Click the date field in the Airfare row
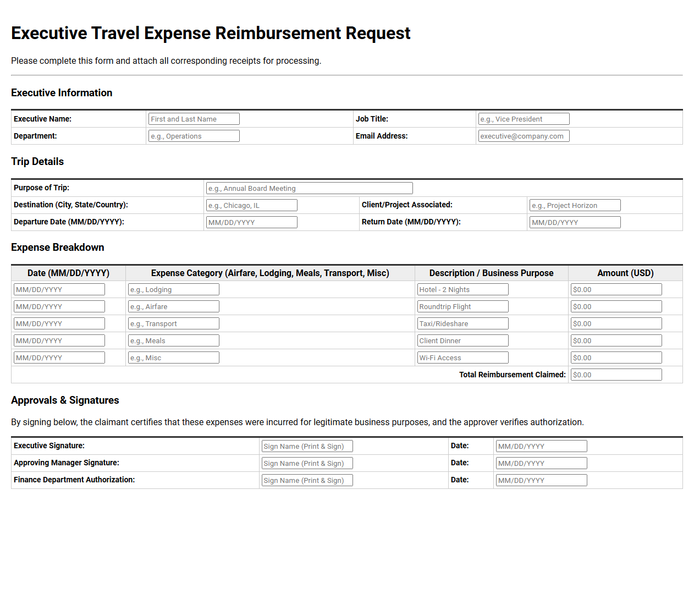The width and height of the screenshot is (694, 616). (x=59, y=306)
